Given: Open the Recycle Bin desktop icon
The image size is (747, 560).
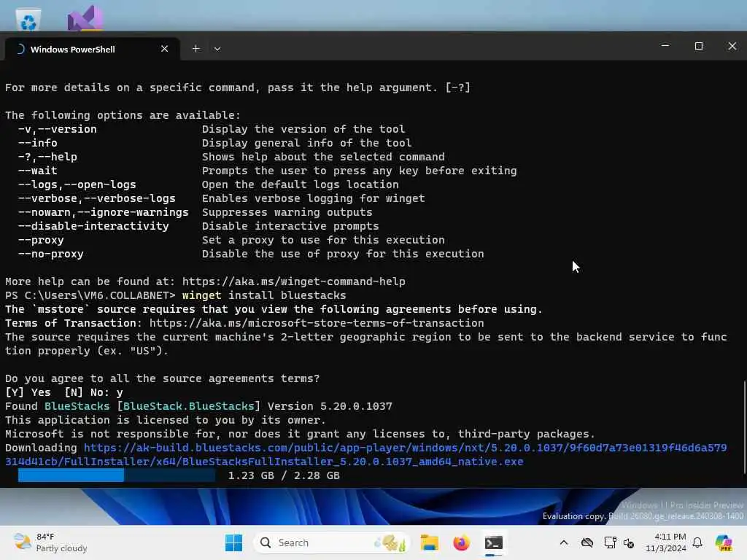Looking at the screenshot, I should click(x=28, y=20).
